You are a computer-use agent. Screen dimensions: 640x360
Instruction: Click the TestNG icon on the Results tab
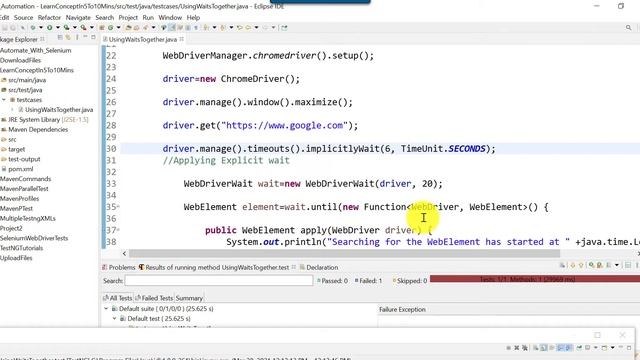point(141,267)
